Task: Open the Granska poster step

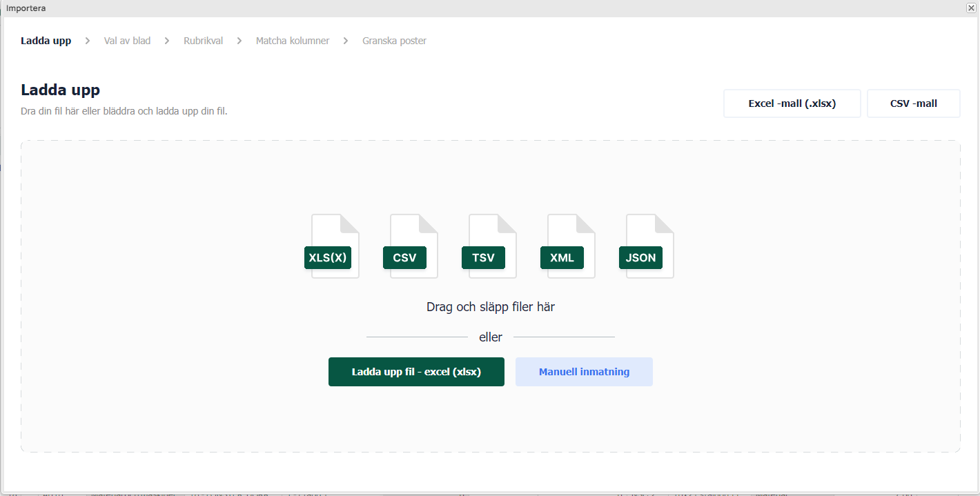Action: pos(394,41)
